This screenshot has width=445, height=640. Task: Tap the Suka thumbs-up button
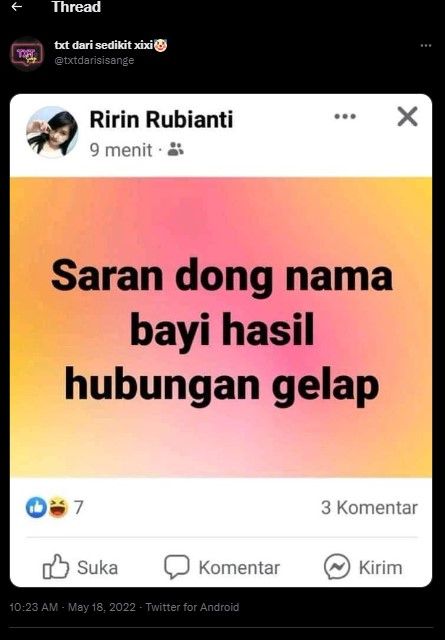80,567
